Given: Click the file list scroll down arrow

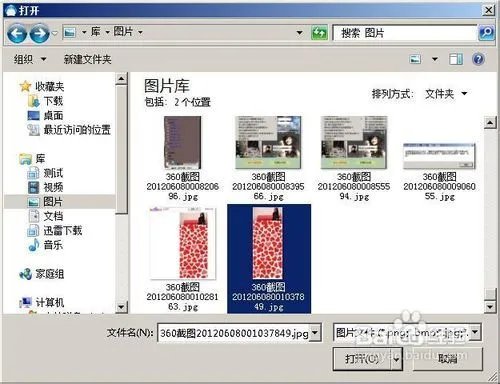Looking at the screenshot, I should tap(489, 306).
